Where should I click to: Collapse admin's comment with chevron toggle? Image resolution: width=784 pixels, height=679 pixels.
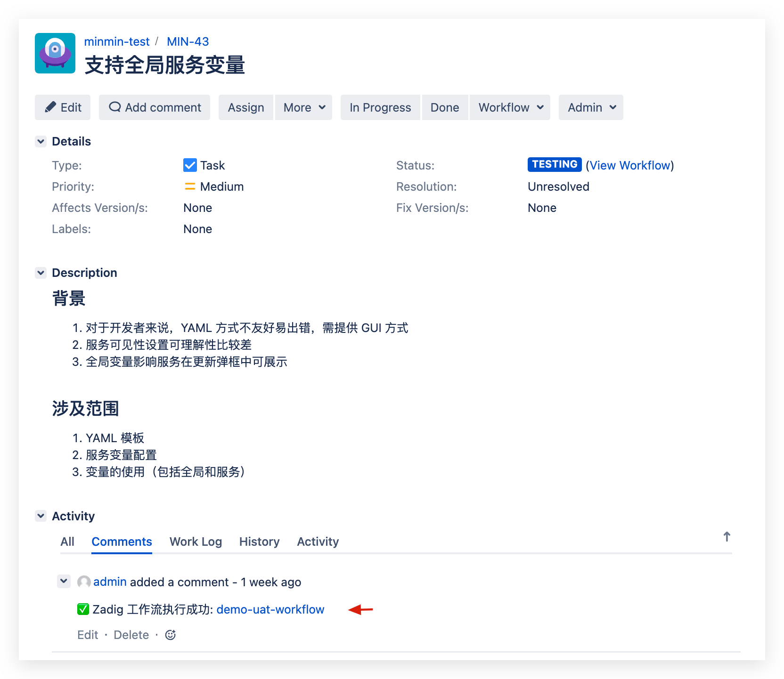64,581
